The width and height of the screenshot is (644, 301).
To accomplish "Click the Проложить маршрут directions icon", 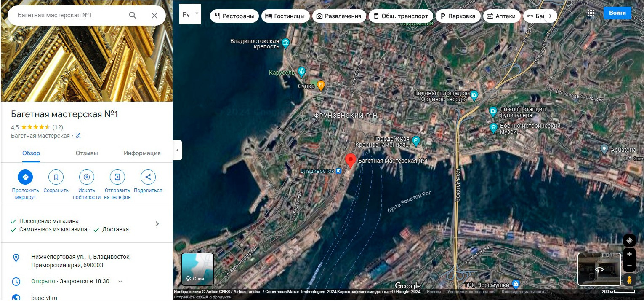I will pos(25,177).
